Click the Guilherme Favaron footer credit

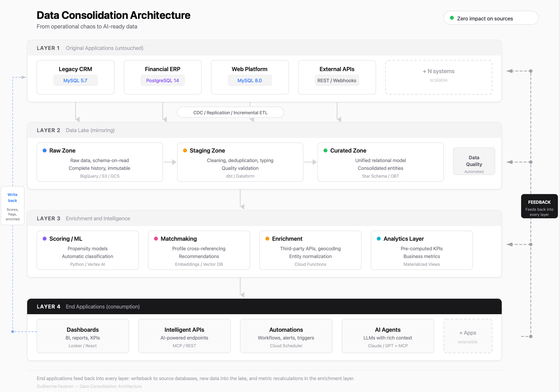[x=89, y=386]
